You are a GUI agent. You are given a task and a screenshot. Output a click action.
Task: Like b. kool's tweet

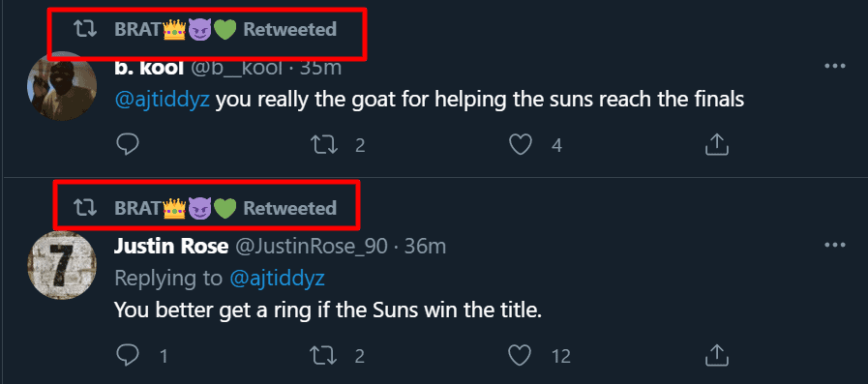pos(521,145)
